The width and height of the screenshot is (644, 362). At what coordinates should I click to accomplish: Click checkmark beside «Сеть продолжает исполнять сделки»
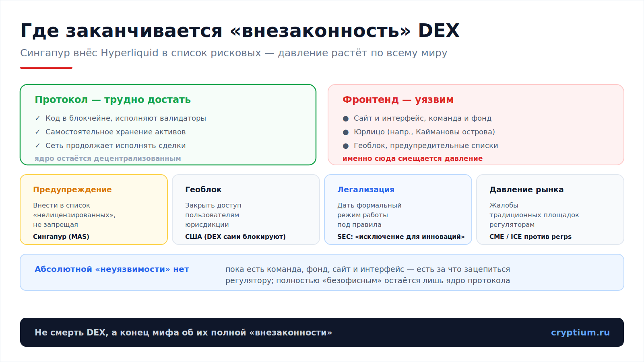(x=37, y=146)
